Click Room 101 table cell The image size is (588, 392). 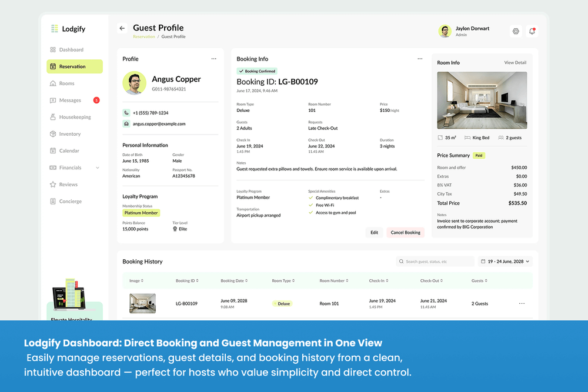point(329,304)
